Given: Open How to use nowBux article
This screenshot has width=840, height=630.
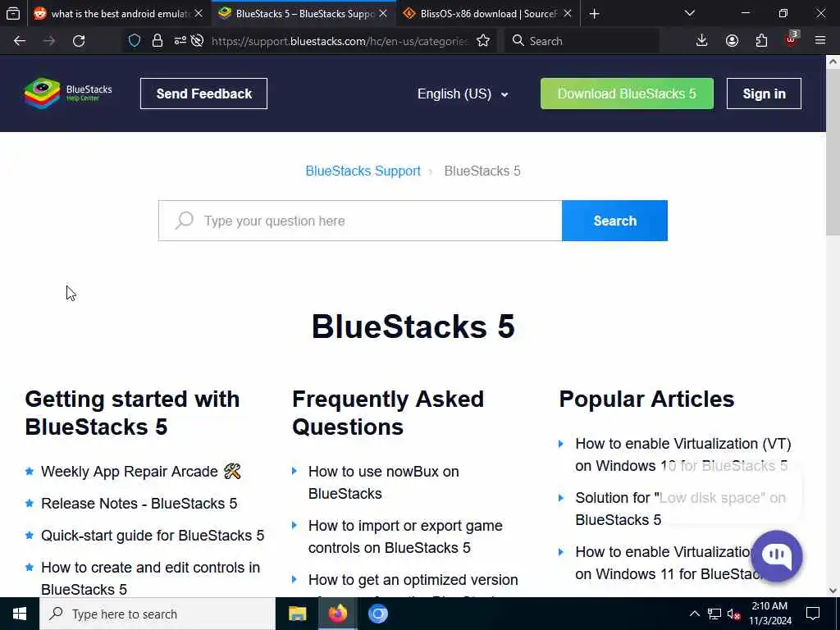Looking at the screenshot, I should coord(384,482).
